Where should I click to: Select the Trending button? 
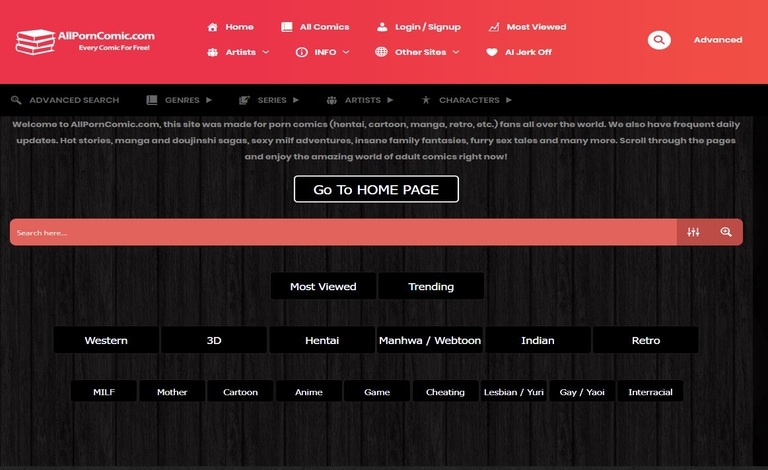pos(431,286)
